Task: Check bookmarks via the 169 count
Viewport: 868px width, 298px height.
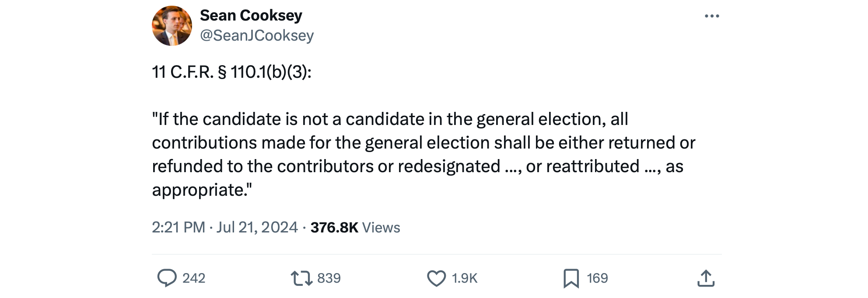Action: pos(597,277)
